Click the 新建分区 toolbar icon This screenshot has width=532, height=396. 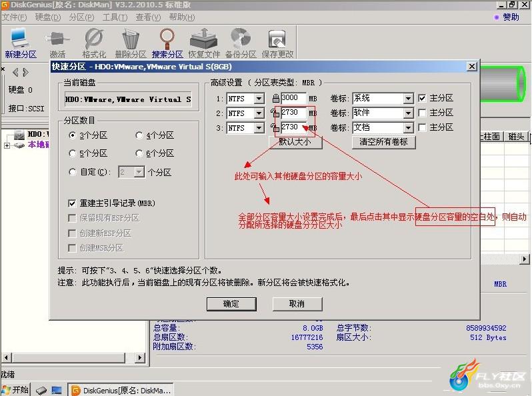pyautogui.click(x=20, y=43)
